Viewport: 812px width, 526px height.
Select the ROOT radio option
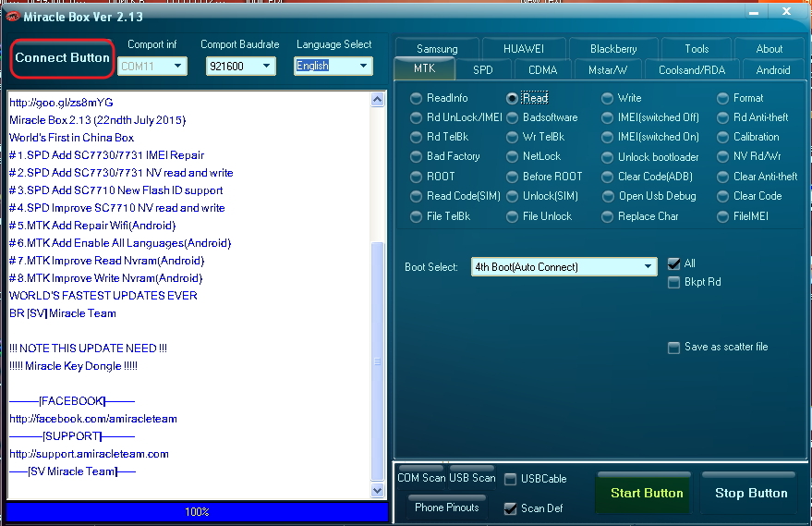coord(416,177)
